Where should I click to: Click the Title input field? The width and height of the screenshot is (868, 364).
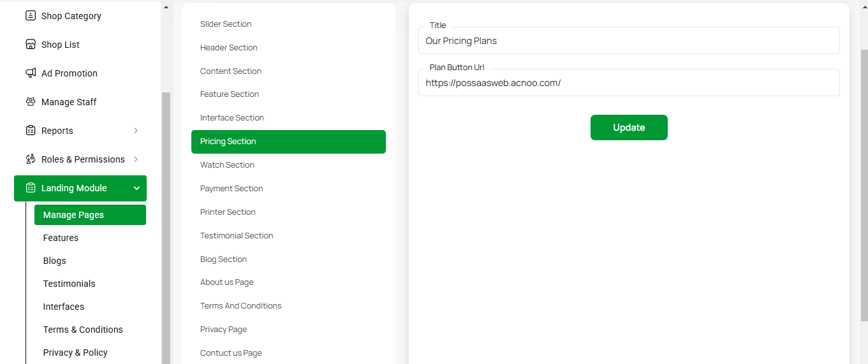(x=629, y=41)
